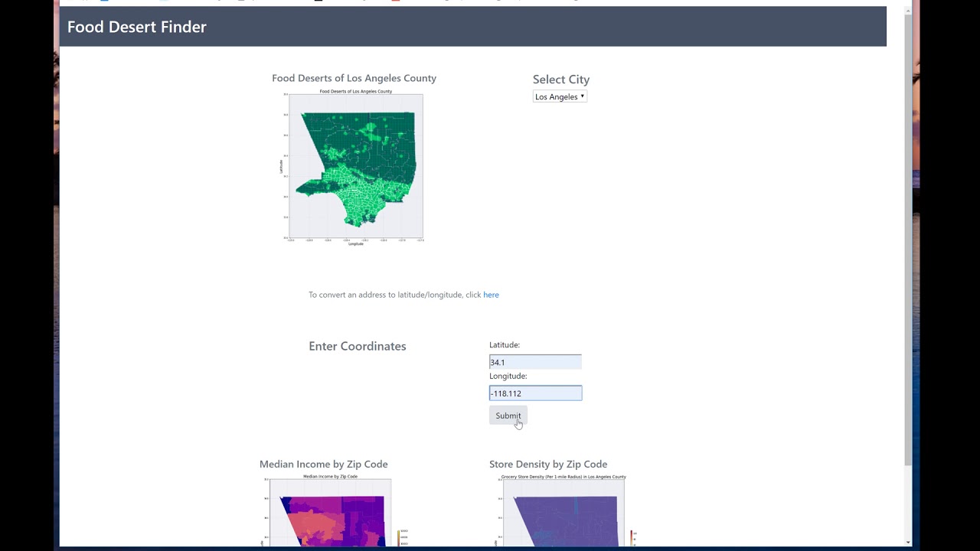Click the Food Desert Finder title
This screenshot has height=551, width=980.
click(x=137, y=27)
